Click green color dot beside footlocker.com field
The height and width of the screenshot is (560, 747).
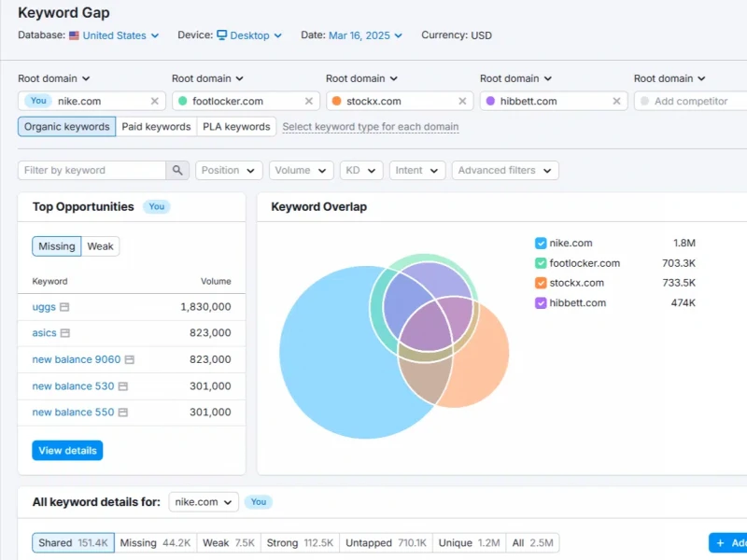click(x=182, y=101)
